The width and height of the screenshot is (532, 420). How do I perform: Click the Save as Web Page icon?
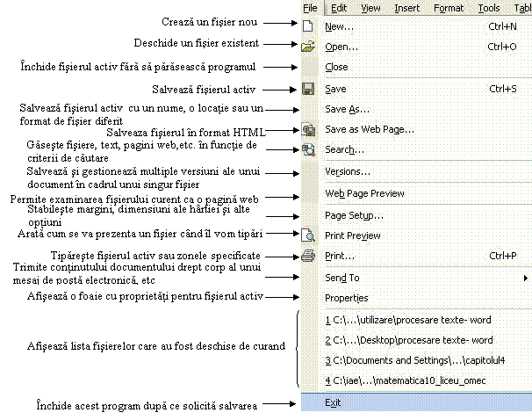(x=308, y=129)
